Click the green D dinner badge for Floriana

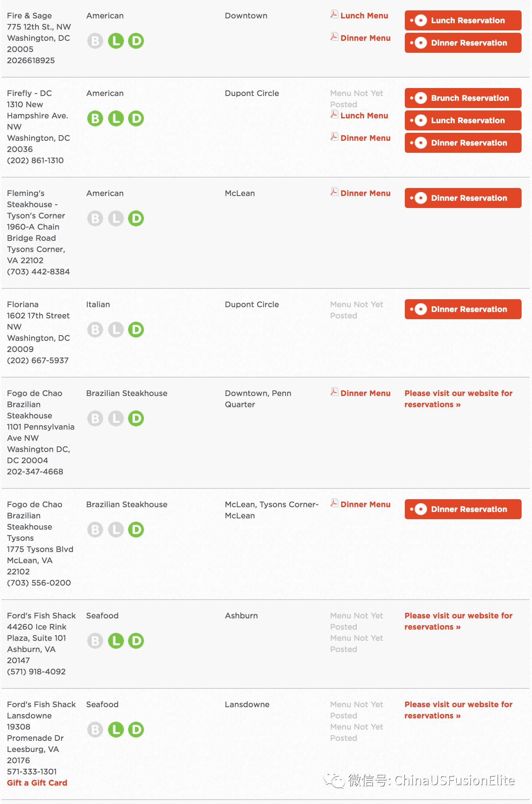(x=136, y=330)
